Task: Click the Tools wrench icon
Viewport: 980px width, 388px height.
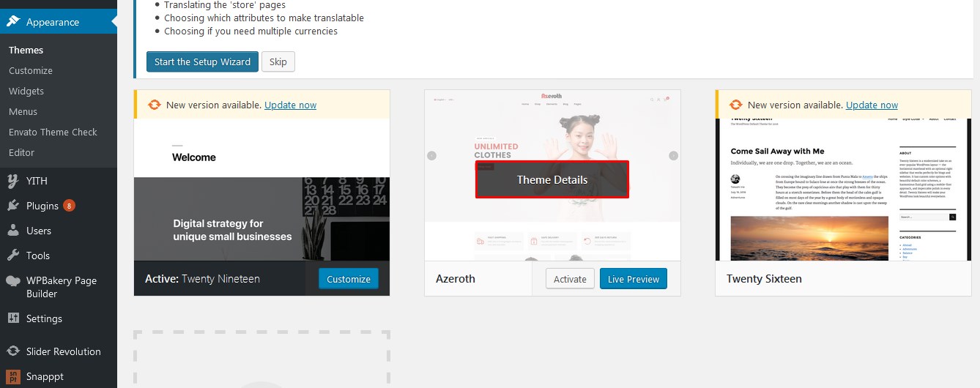Action: point(13,255)
